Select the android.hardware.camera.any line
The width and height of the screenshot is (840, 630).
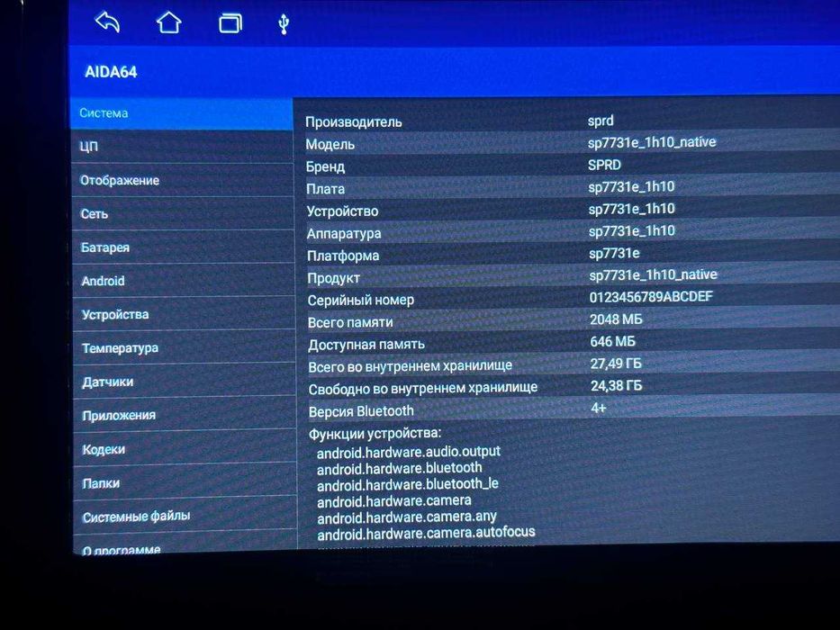[407, 517]
